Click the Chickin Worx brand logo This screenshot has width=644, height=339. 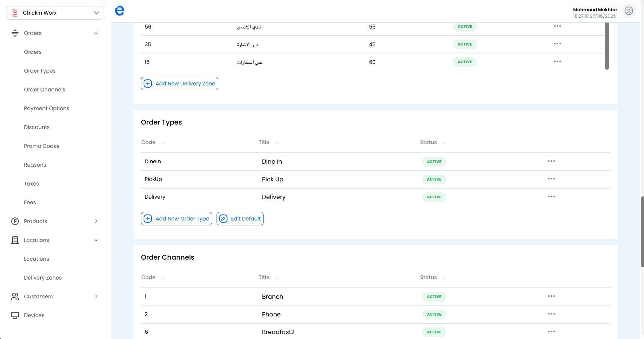pos(15,13)
